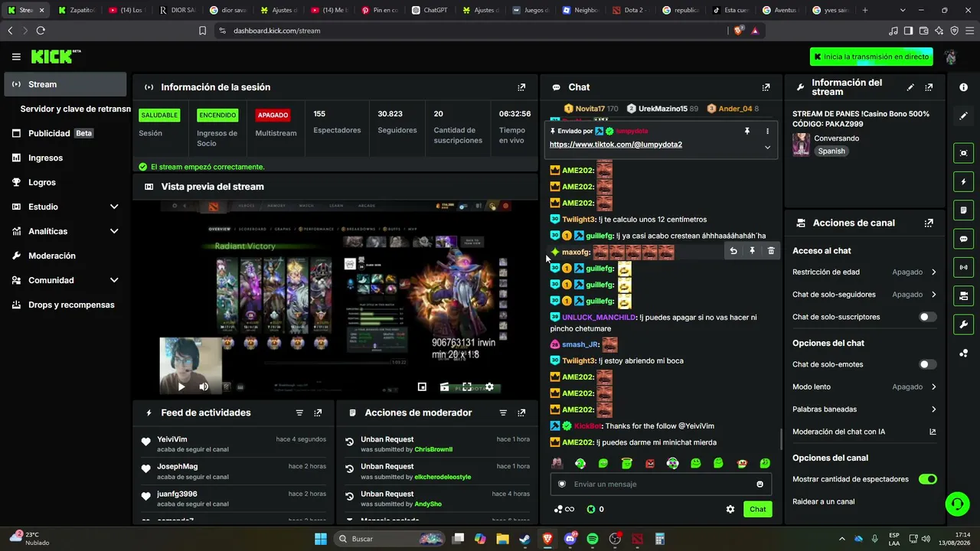Open Moderación in the sidebar
The width and height of the screenshot is (980, 551).
tap(65, 256)
